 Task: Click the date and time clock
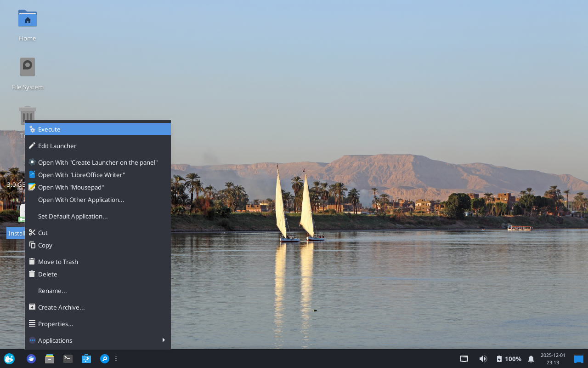pos(553,359)
